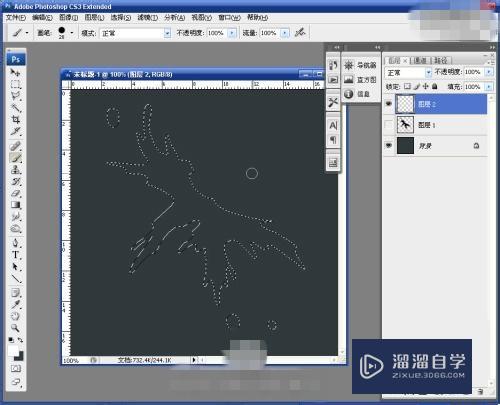Select the Horizontal Type tool
Viewport: 500px width, 405px height.
15,255
